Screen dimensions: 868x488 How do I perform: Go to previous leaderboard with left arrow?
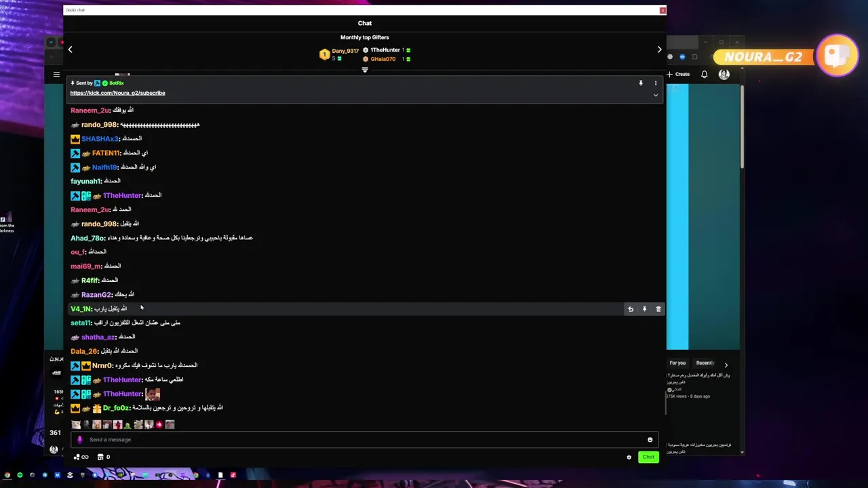(70, 49)
